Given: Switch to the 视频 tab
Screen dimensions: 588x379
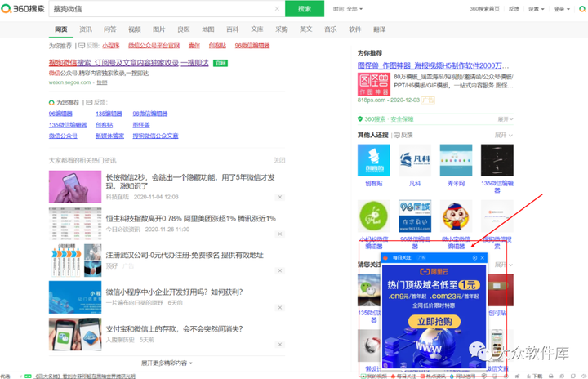Looking at the screenshot, I should (135, 29).
